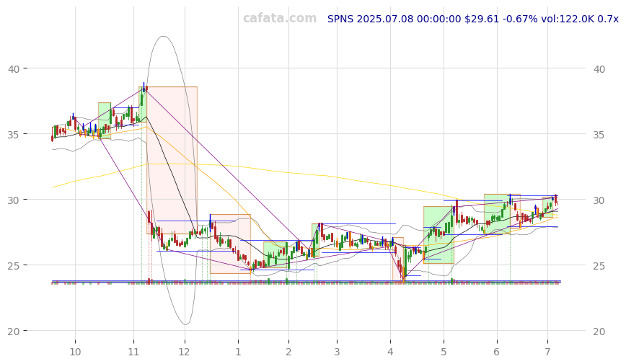
Task: Click the left y-axis label 20
Action: tap(14, 332)
